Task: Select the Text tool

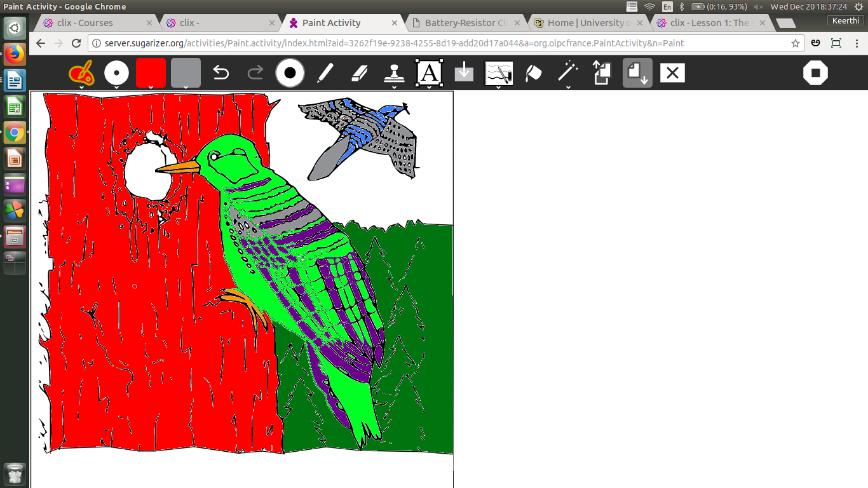Action: (x=429, y=73)
